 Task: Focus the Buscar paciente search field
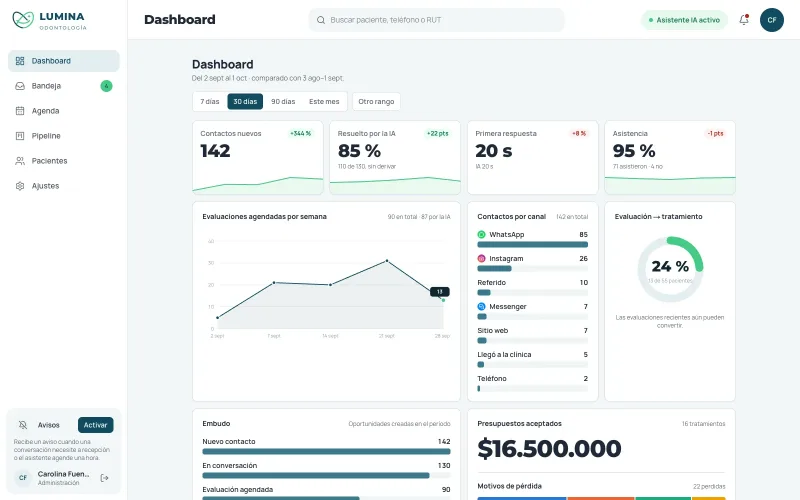[437, 20]
